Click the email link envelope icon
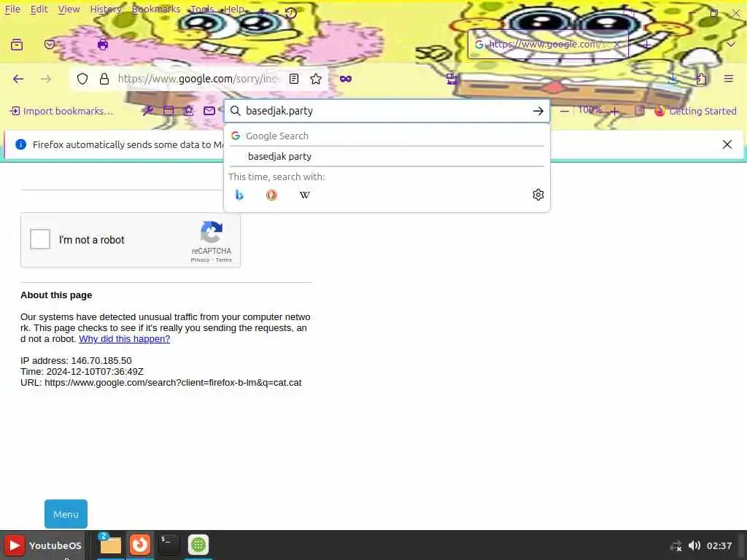The image size is (747, 560). [x=209, y=111]
